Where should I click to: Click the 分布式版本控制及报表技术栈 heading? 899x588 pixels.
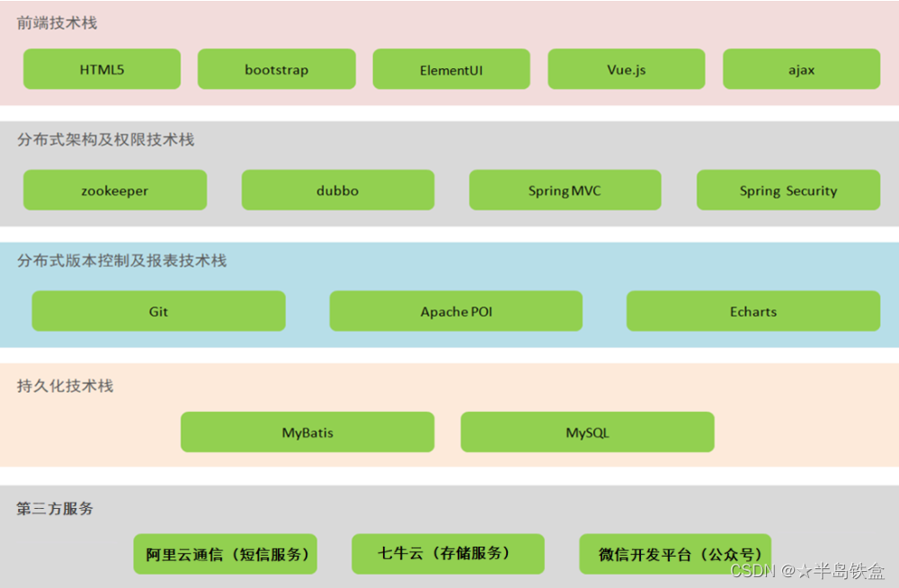pos(121,261)
